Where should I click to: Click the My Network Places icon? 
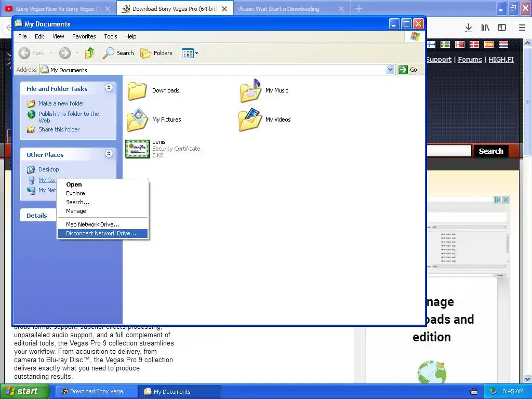click(31, 190)
